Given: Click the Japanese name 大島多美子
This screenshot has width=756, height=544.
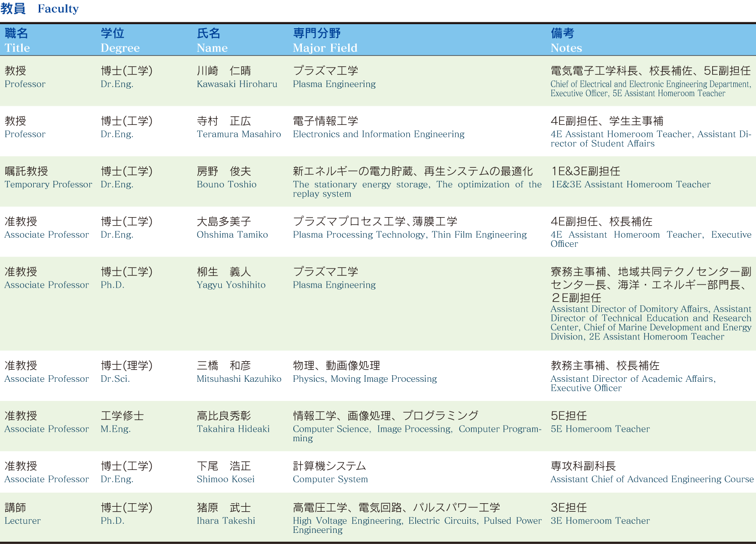Looking at the screenshot, I should tap(224, 222).
